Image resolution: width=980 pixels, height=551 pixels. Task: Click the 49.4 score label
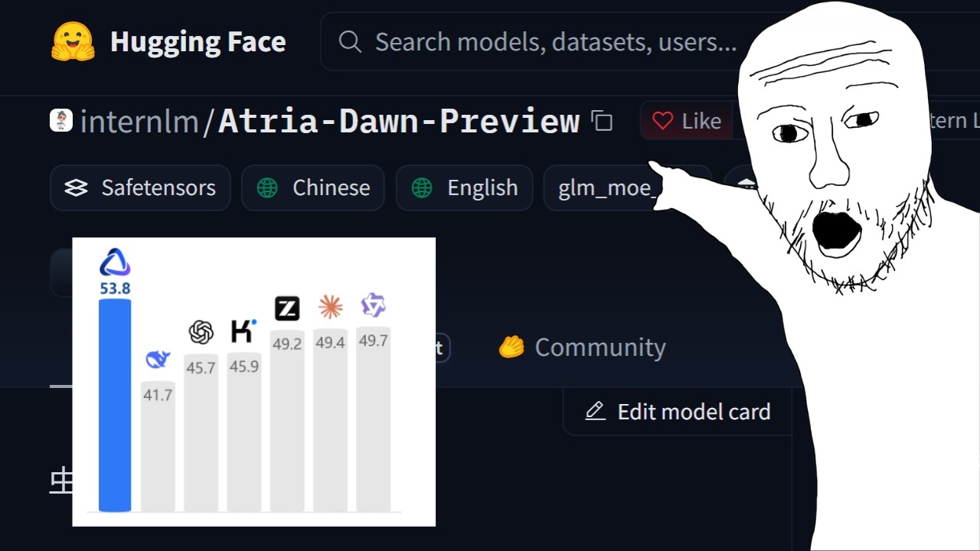tap(330, 343)
